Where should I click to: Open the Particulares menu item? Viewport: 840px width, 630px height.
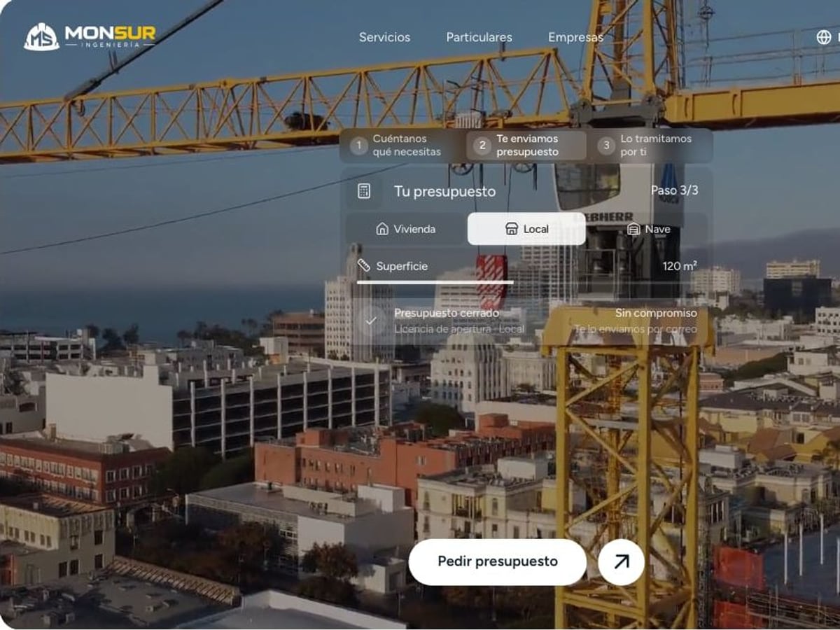tap(479, 37)
